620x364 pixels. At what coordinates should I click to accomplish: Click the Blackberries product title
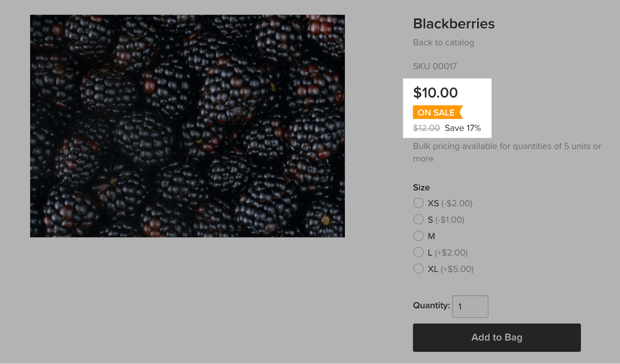coord(453,24)
